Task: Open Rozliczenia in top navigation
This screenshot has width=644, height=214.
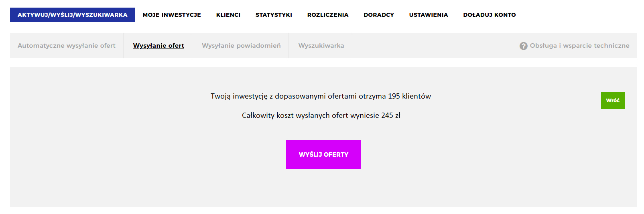Action: (328, 15)
